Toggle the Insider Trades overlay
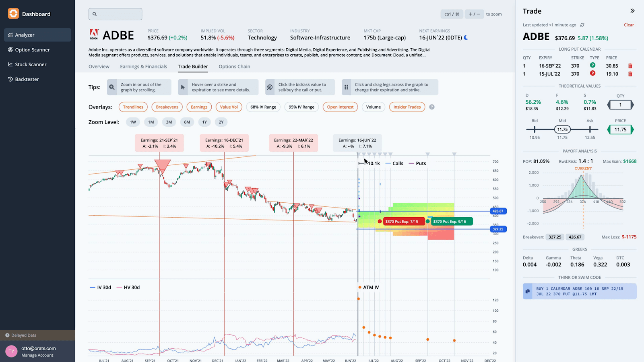 tap(407, 107)
